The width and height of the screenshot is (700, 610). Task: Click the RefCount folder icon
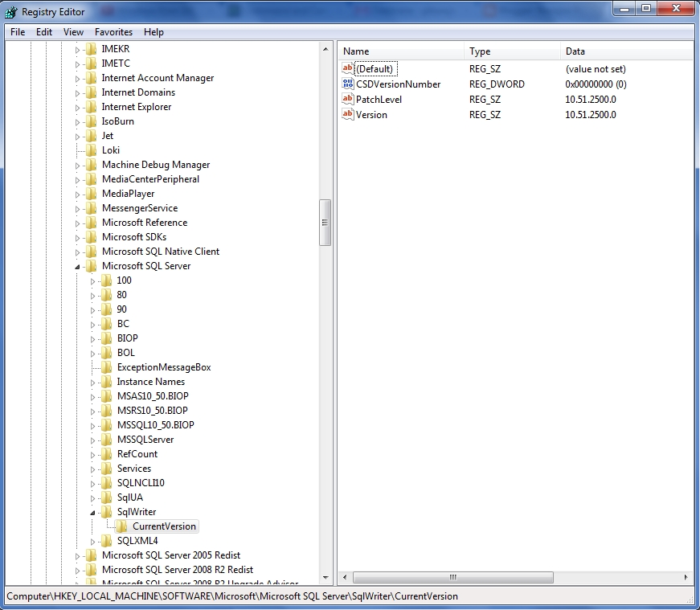[106, 454]
